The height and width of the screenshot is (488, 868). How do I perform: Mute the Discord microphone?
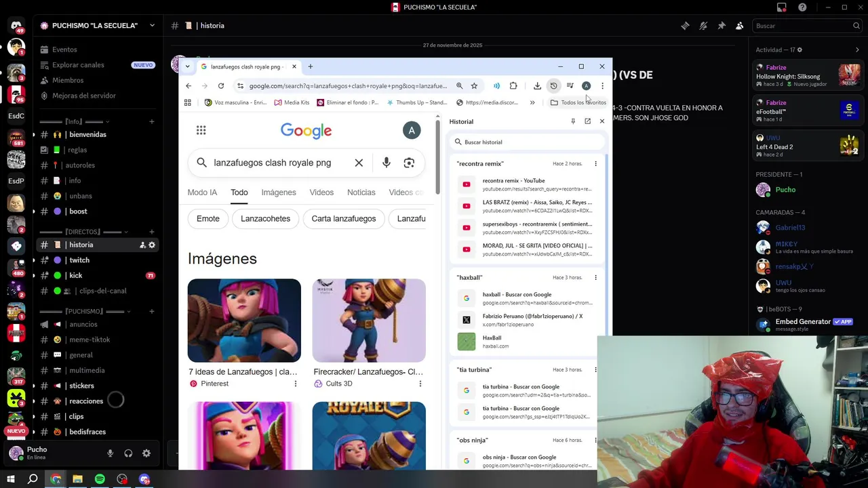pos(110,453)
